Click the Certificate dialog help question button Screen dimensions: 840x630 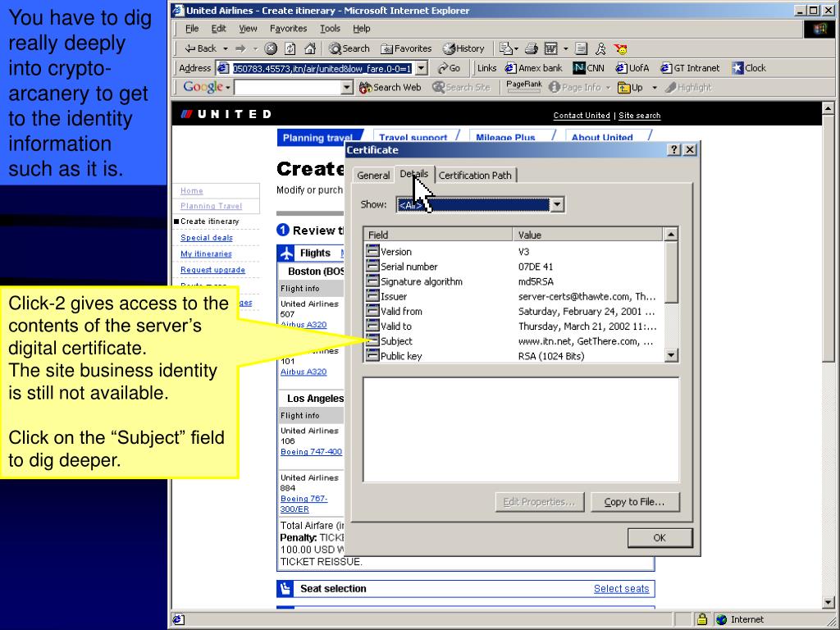click(674, 150)
